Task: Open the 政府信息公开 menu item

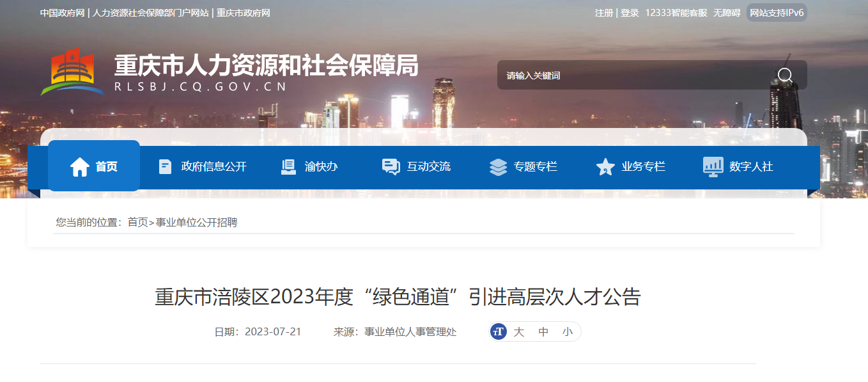Action: coord(213,166)
